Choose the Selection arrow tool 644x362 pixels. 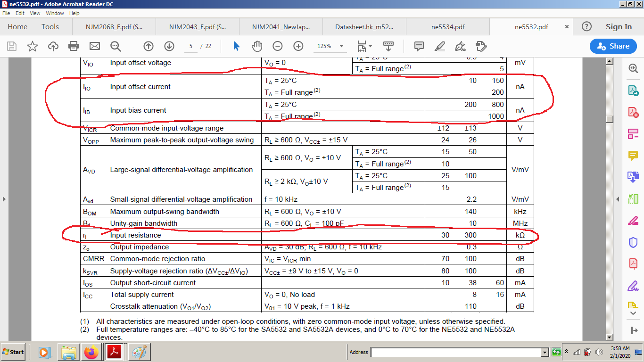coord(236,46)
